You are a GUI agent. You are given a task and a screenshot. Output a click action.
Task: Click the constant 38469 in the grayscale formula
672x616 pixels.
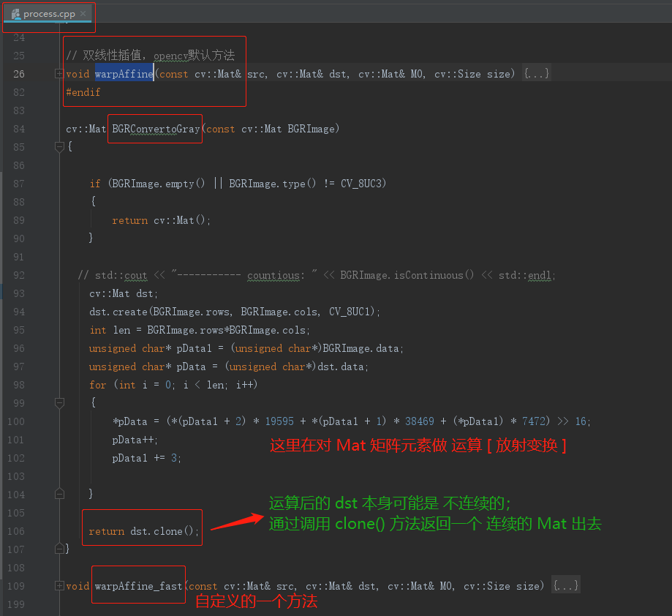420,421
